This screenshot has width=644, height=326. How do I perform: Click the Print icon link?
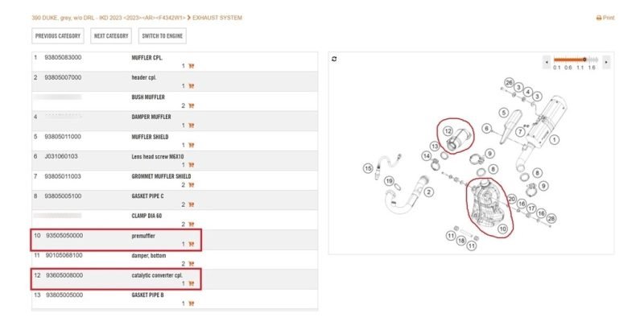click(x=605, y=18)
